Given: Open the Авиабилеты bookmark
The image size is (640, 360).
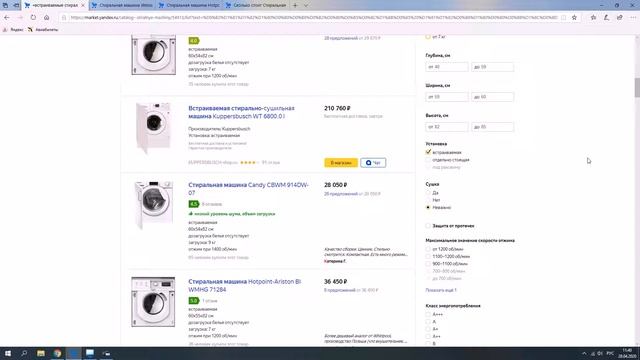Looking at the screenshot, I should click(43, 30).
